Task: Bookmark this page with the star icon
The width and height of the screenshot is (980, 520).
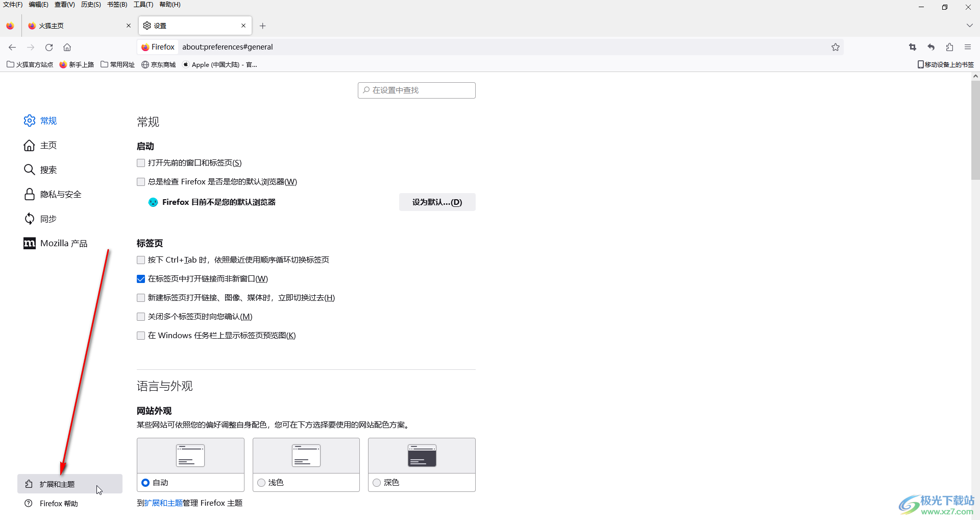Action: 835,47
